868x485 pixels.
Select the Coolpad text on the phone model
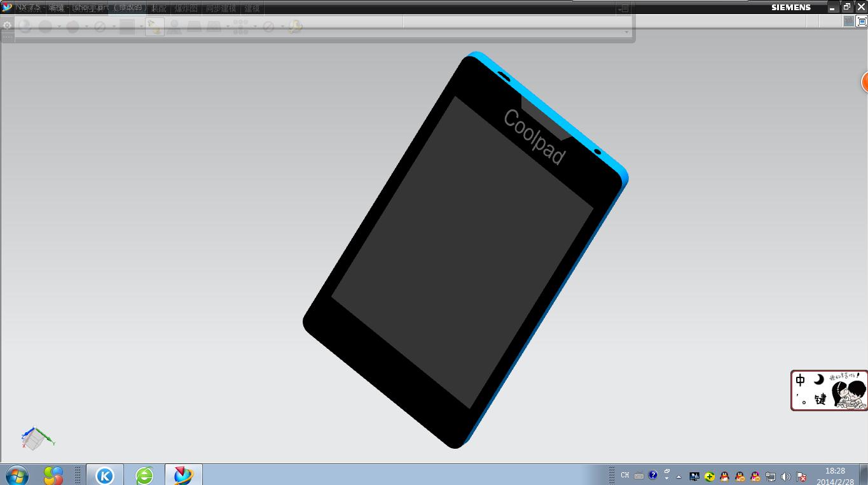pos(534,137)
